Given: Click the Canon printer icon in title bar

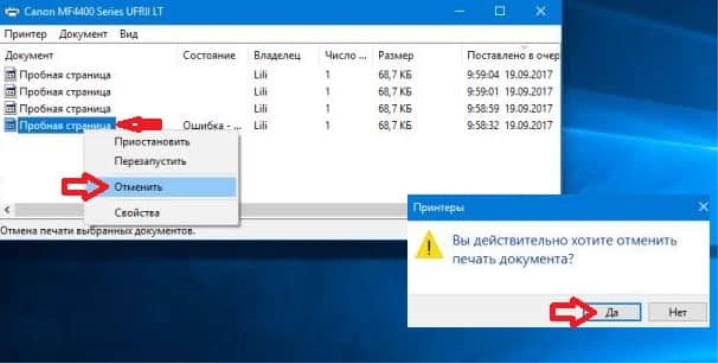Looking at the screenshot, I should (x=12, y=11).
